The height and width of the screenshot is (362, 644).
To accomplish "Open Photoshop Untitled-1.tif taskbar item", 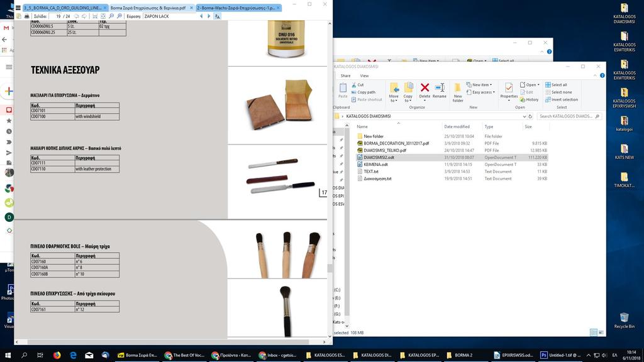I will [560, 355].
